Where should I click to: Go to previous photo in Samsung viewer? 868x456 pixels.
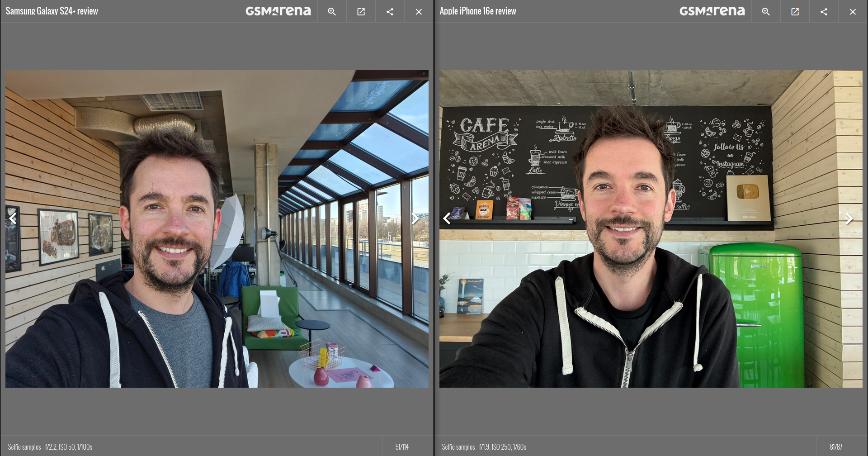point(13,219)
